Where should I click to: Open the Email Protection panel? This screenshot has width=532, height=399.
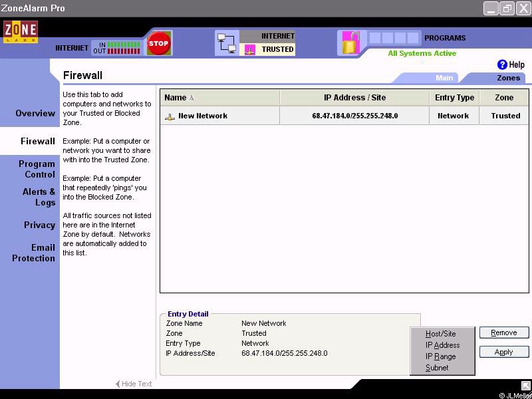[33, 253]
